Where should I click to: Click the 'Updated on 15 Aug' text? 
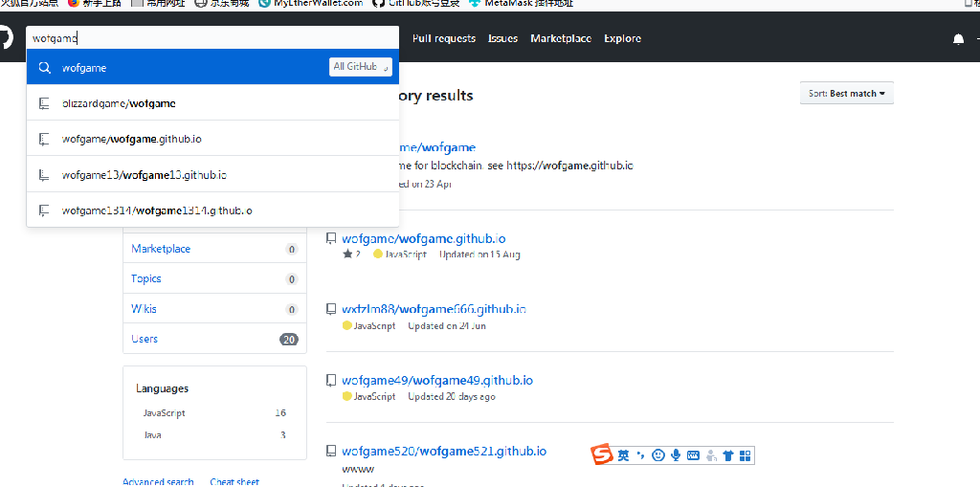click(x=479, y=255)
